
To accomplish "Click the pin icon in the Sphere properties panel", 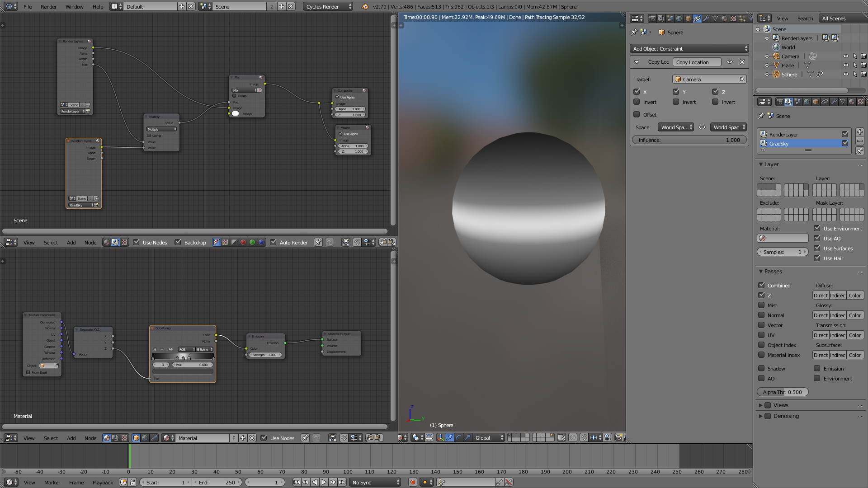I will click(x=634, y=32).
